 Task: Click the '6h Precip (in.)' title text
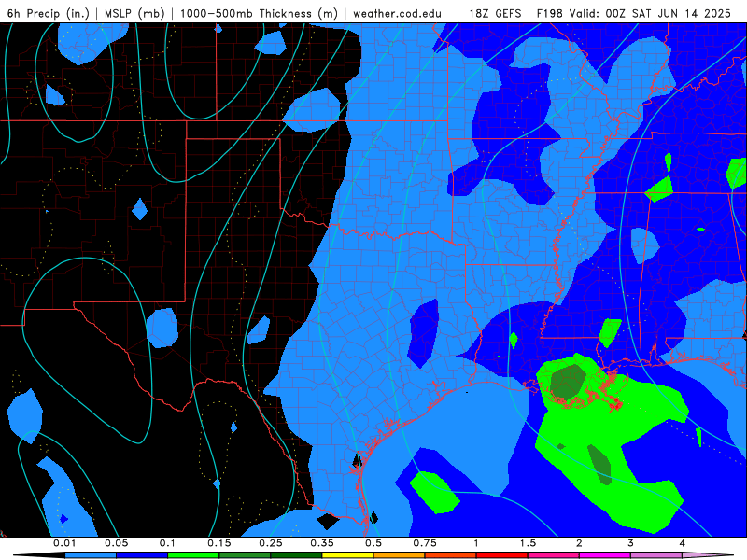[x=49, y=13]
